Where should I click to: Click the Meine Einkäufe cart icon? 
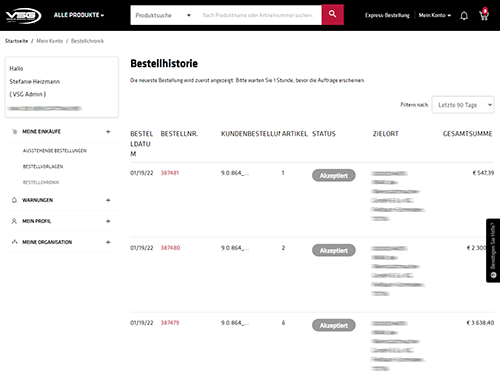coord(14,132)
